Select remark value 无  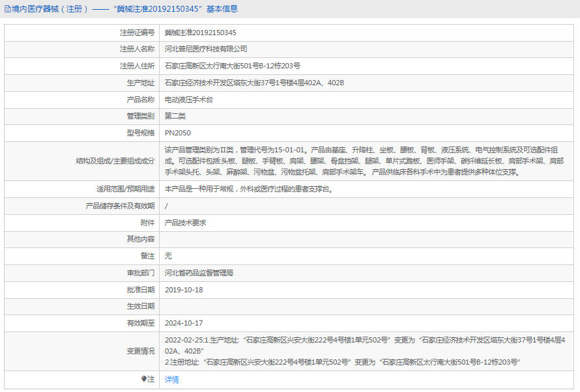(168, 256)
